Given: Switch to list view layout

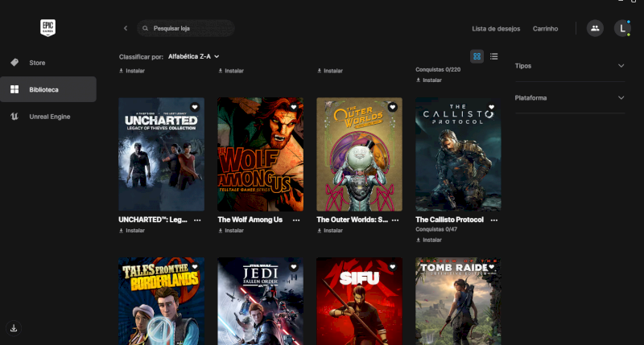Looking at the screenshot, I should [494, 56].
